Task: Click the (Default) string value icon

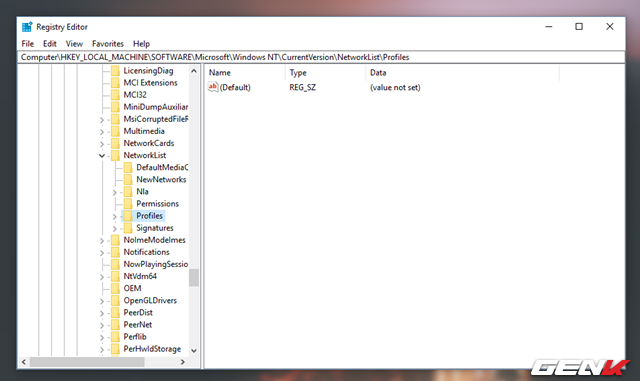Action: (213, 87)
